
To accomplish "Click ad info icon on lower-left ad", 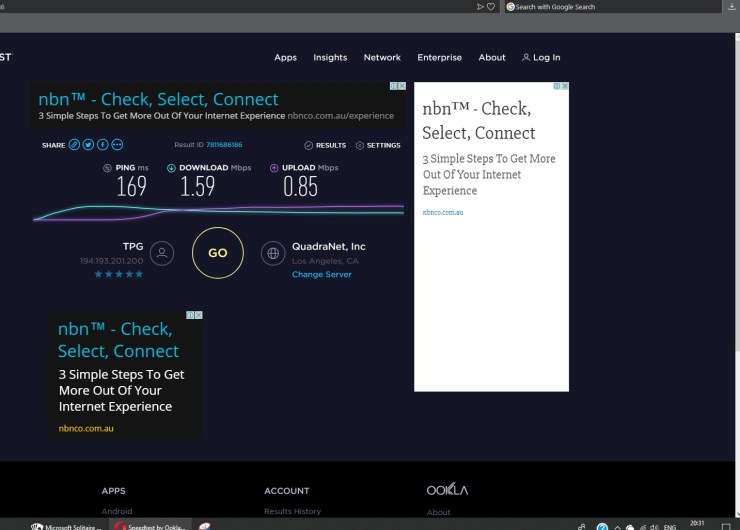I will [190, 315].
